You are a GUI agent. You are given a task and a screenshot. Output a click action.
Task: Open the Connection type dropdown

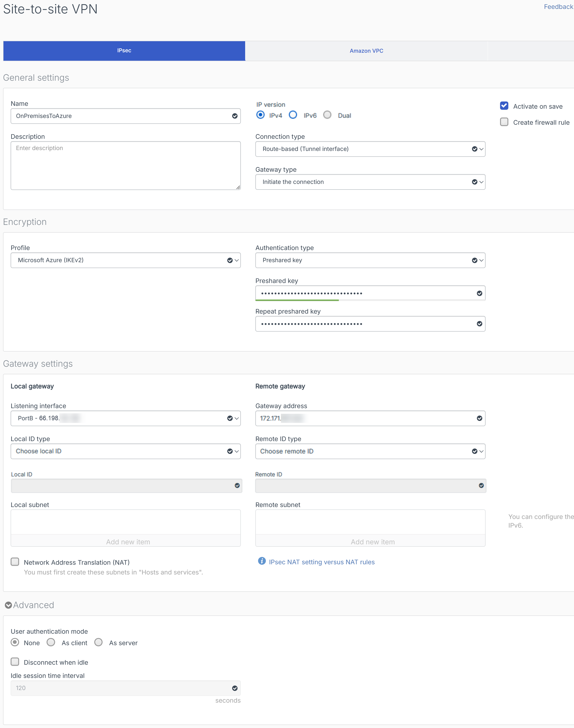370,149
